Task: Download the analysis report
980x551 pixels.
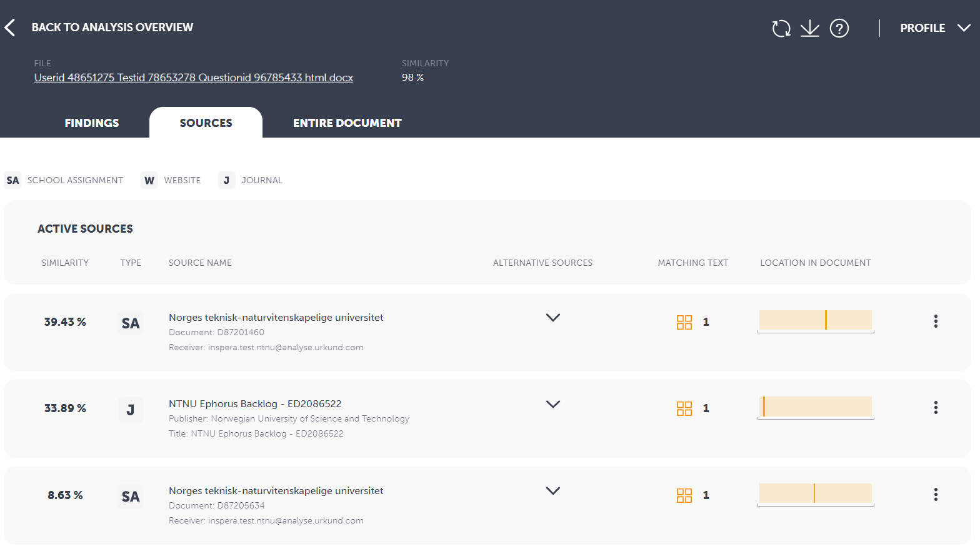Action: (x=810, y=28)
